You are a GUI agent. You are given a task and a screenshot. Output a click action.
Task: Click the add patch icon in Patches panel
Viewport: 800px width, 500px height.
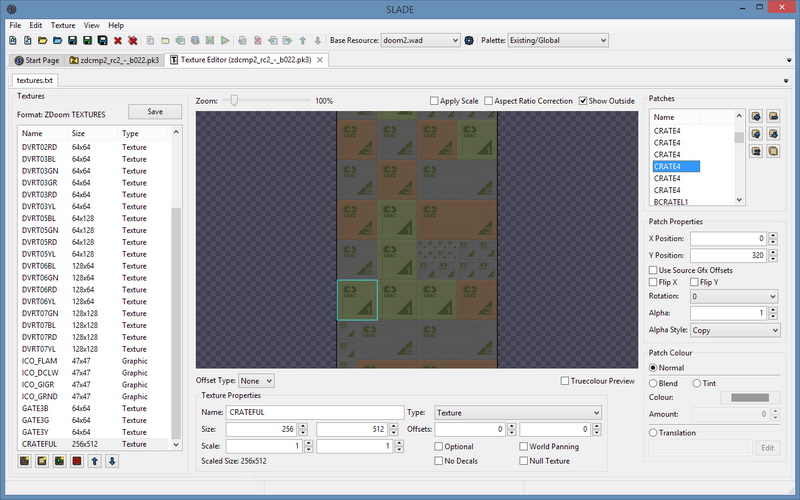756,117
